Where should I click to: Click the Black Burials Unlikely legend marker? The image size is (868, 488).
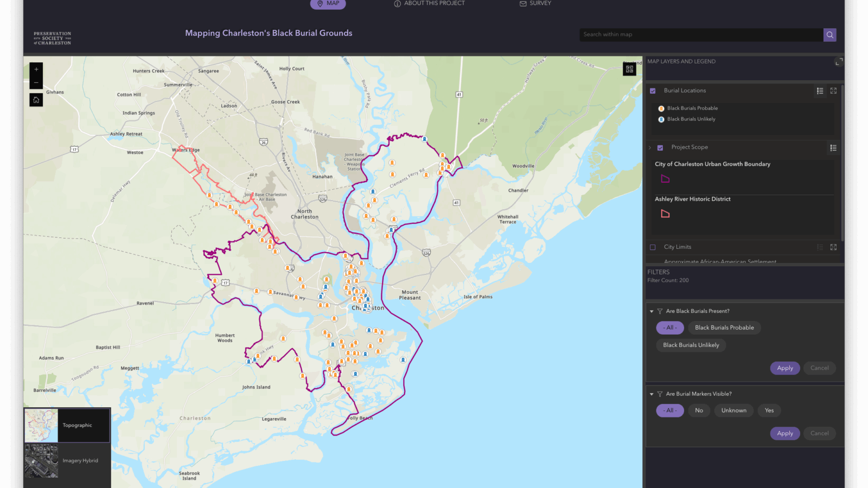click(x=661, y=119)
